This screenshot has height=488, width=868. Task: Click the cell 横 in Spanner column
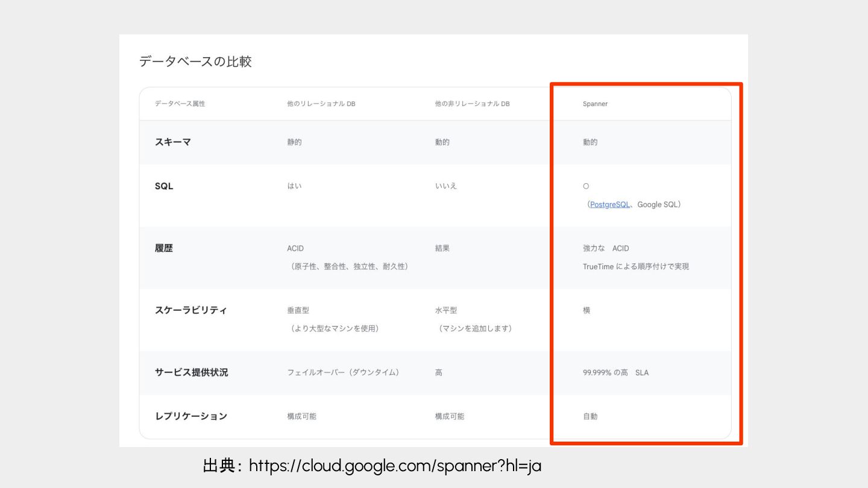587,310
